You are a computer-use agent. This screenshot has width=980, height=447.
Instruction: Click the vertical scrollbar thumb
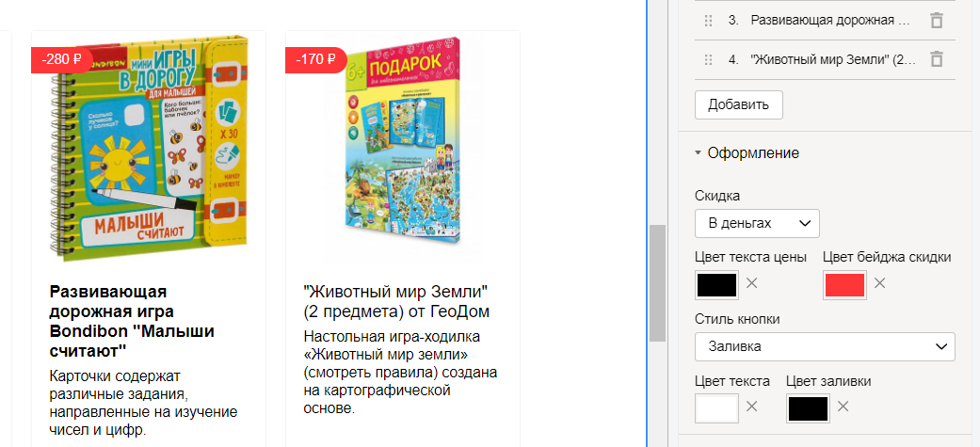[x=657, y=283]
